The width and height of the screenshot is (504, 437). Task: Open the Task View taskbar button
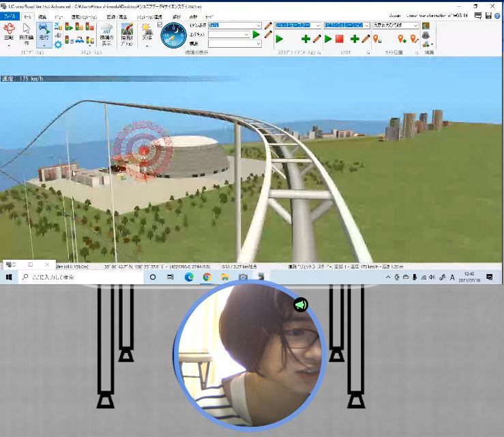[171, 277]
